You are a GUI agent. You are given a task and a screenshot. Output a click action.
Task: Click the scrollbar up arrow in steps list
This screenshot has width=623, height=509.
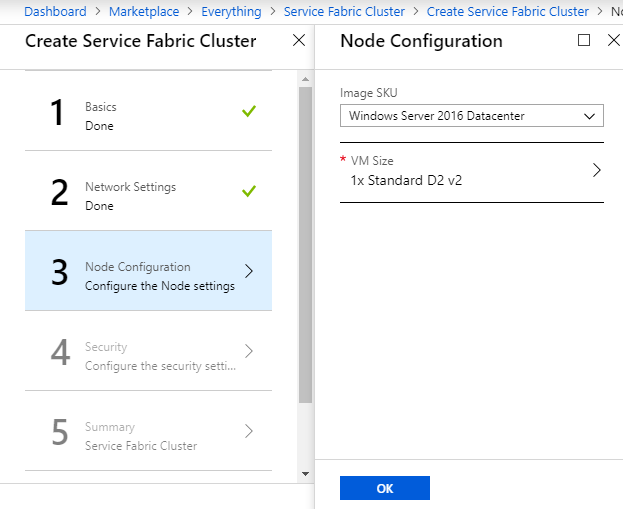tap(306, 78)
